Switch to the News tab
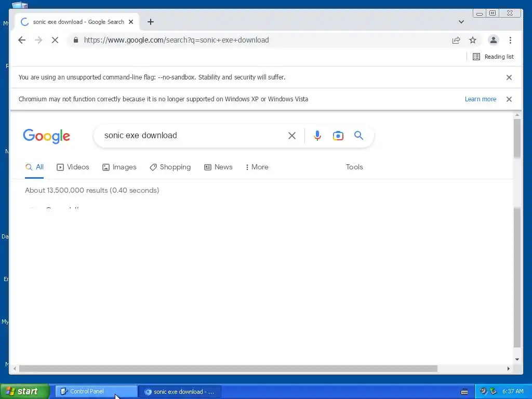Viewport: 532px width, 399px height. point(218,167)
